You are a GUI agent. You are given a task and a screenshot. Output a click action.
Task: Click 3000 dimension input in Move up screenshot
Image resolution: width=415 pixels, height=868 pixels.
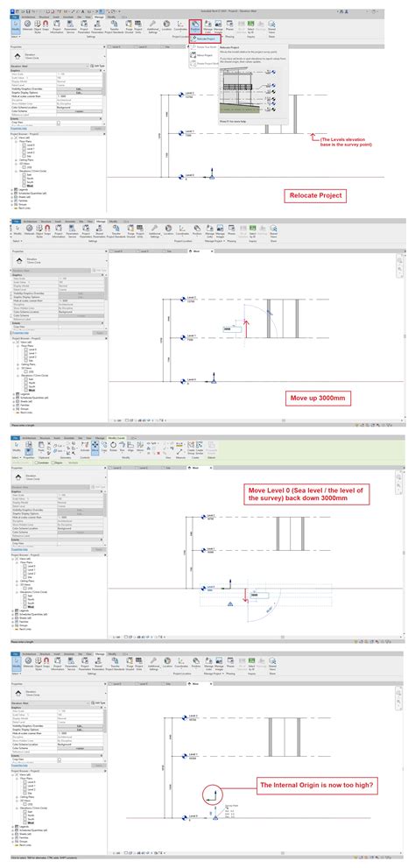(x=231, y=328)
